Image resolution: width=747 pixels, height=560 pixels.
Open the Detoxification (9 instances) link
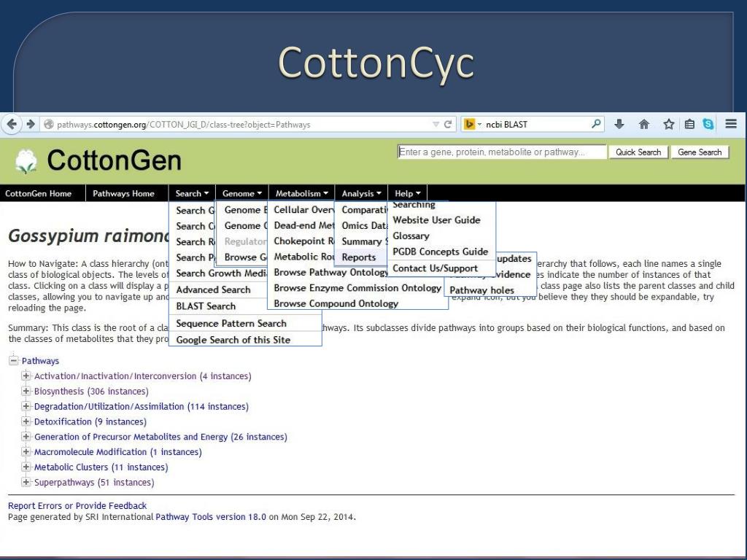coord(90,422)
